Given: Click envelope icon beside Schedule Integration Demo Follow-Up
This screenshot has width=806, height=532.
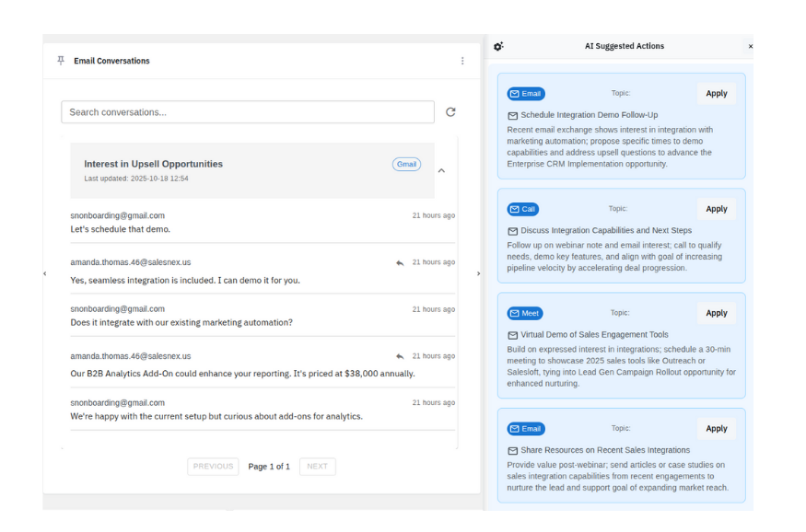Looking at the screenshot, I should (x=511, y=115).
